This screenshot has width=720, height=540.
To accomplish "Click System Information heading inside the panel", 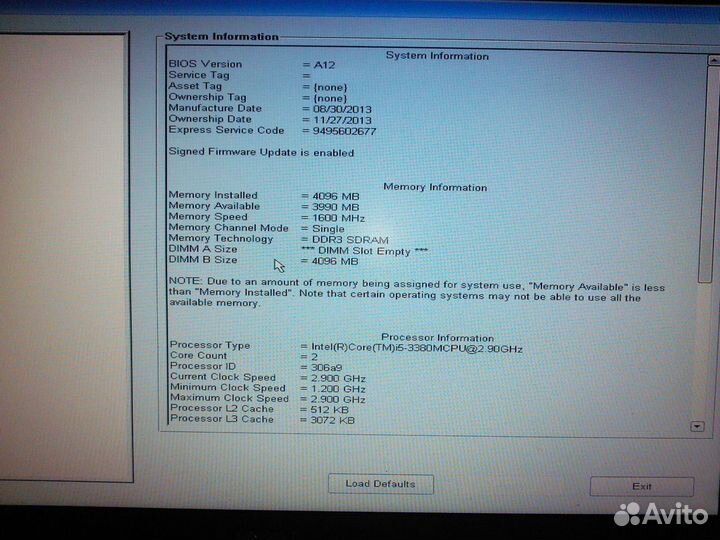I will click(x=437, y=56).
